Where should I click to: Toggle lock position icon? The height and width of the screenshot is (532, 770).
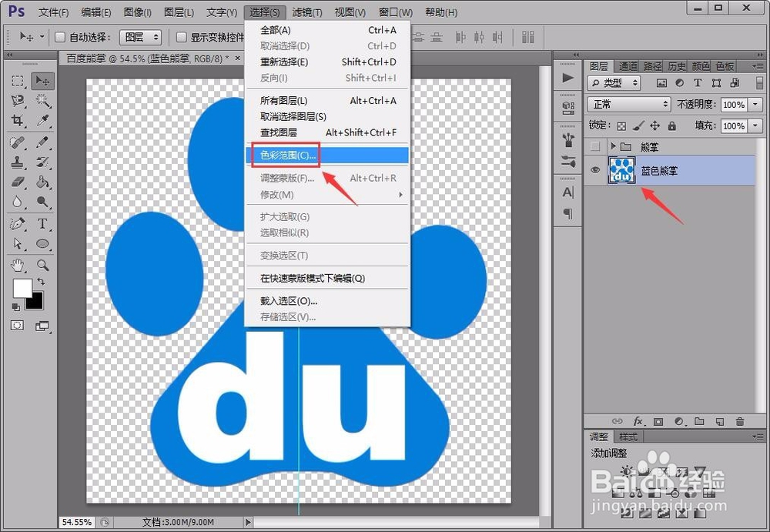click(x=654, y=125)
